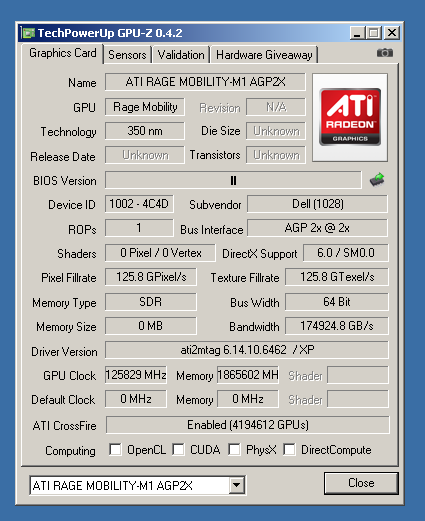
Task: Open the graphics card selector dropdown arrow
Action: click(236, 485)
